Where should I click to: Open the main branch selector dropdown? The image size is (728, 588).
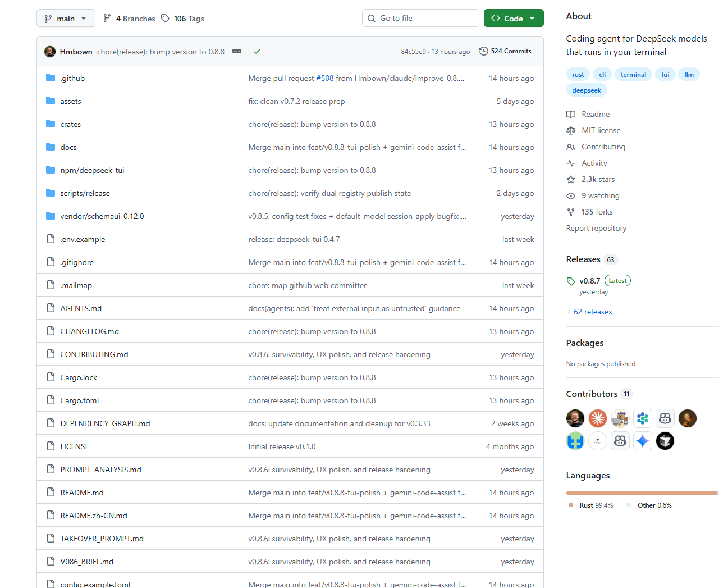(66, 19)
